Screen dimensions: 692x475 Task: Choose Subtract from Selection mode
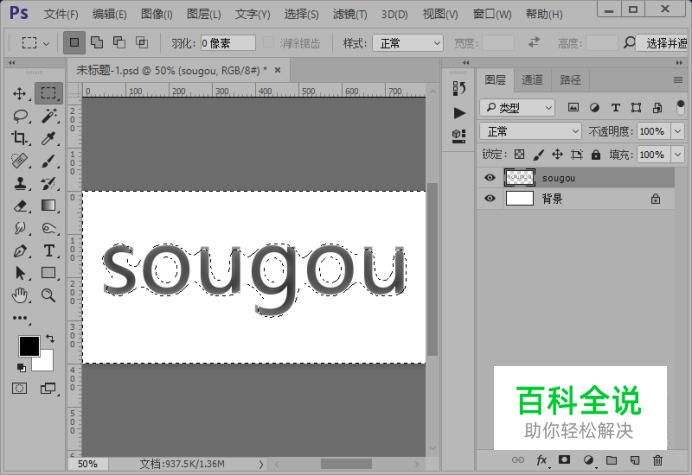click(x=119, y=42)
